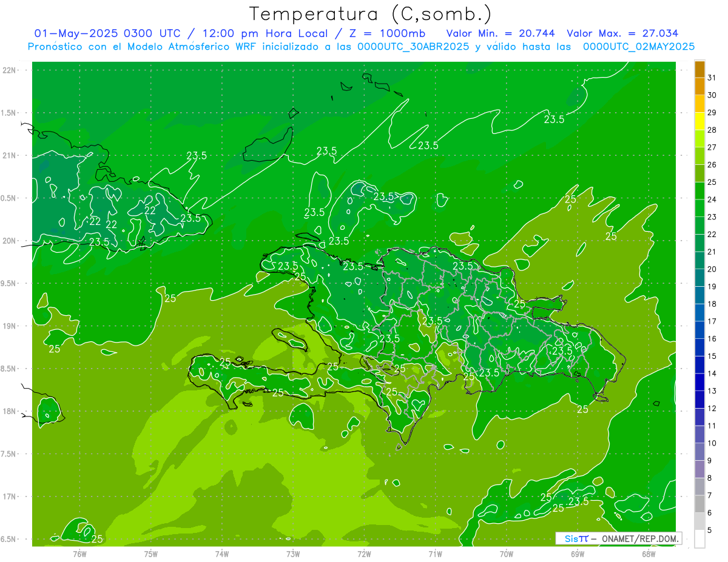Screen dimensions: 728x562
Task: Click the colorbar legend value 31
Action: tap(712, 78)
